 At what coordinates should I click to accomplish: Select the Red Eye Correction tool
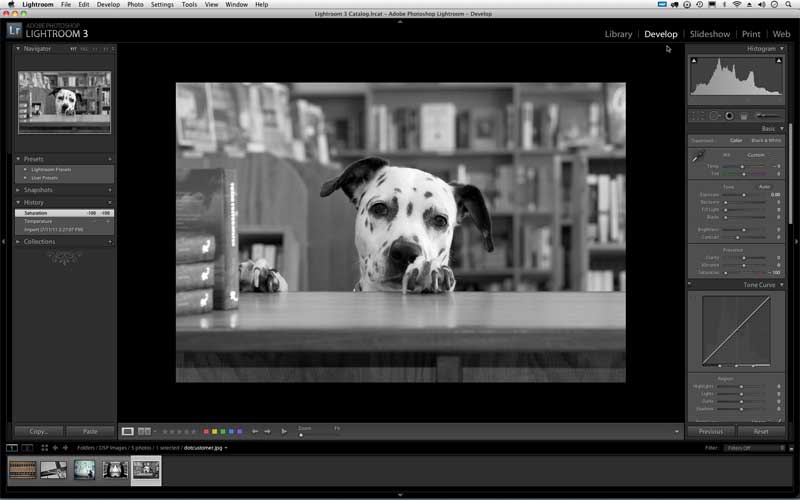(x=729, y=116)
